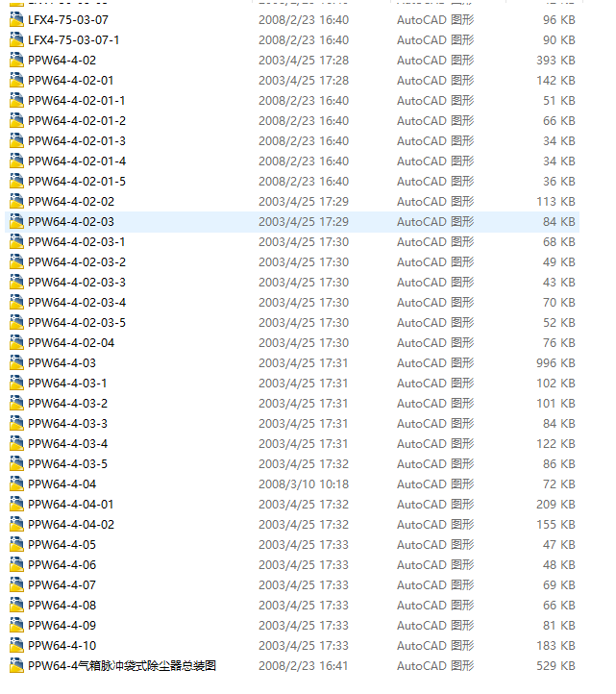Click the file name PPW64-4-02-04
This screenshot has width=616, height=694.
pyautogui.click(x=71, y=343)
